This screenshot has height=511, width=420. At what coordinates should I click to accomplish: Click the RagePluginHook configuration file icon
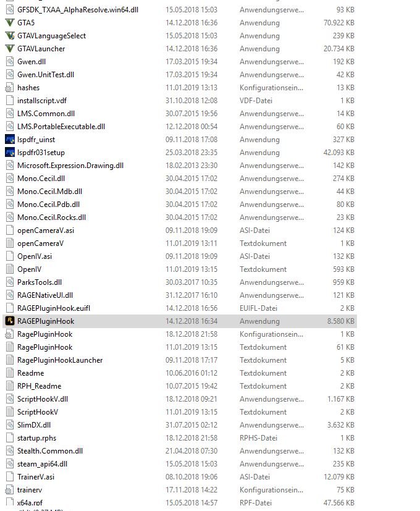click(x=10, y=334)
